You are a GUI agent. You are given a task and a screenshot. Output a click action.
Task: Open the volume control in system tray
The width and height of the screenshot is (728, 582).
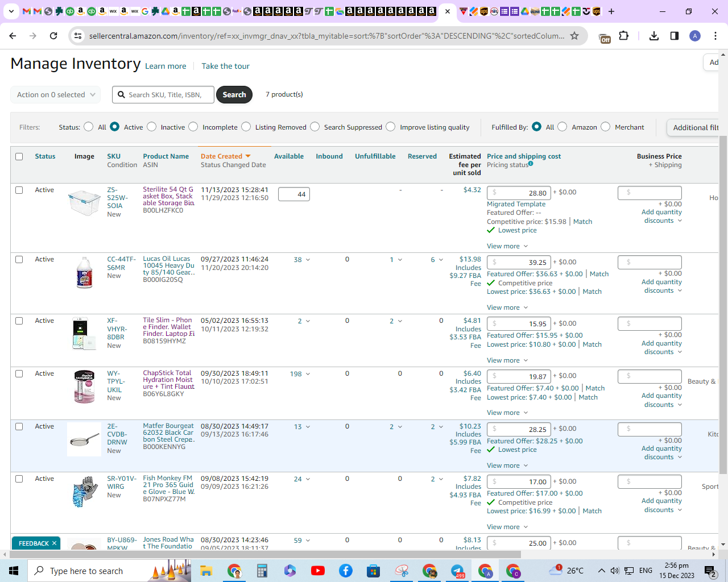(x=615, y=571)
